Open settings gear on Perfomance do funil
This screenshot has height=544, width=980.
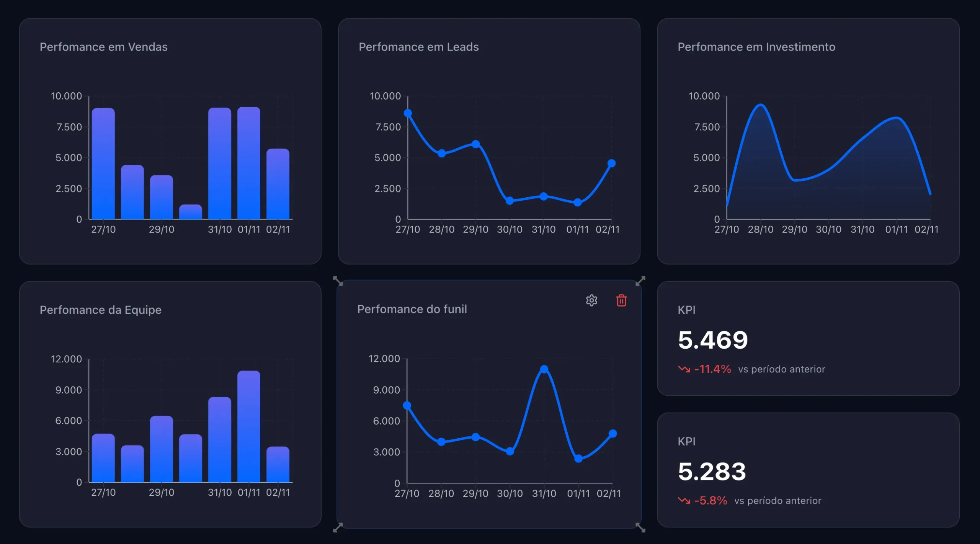(591, 300)
